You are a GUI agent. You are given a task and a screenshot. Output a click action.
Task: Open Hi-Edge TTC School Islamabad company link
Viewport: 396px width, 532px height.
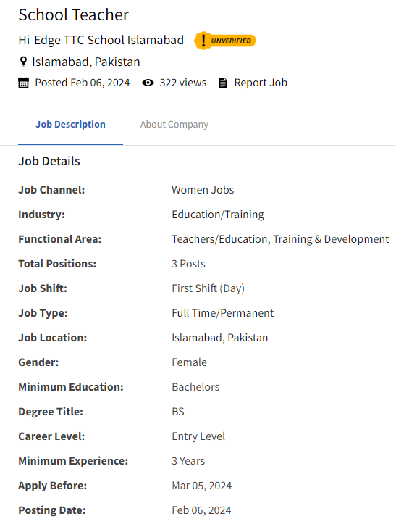(x=101, y=40)
